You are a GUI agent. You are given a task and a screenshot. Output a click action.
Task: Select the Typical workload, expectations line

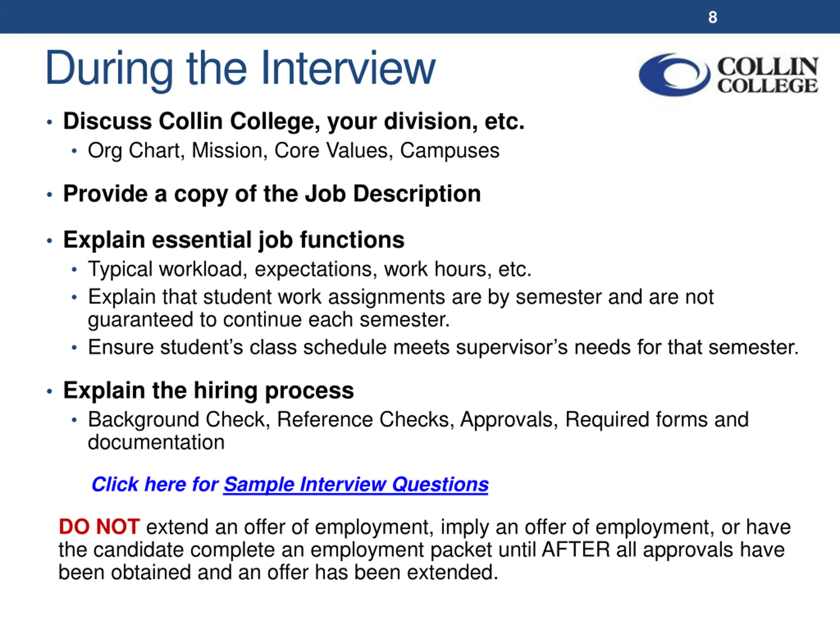(309, 269)
